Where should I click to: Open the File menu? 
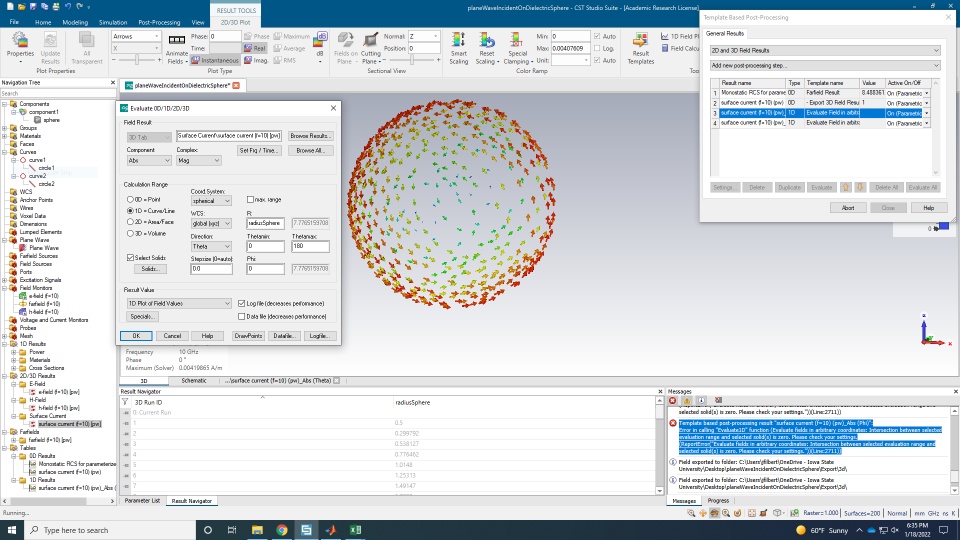click(14, 22)
